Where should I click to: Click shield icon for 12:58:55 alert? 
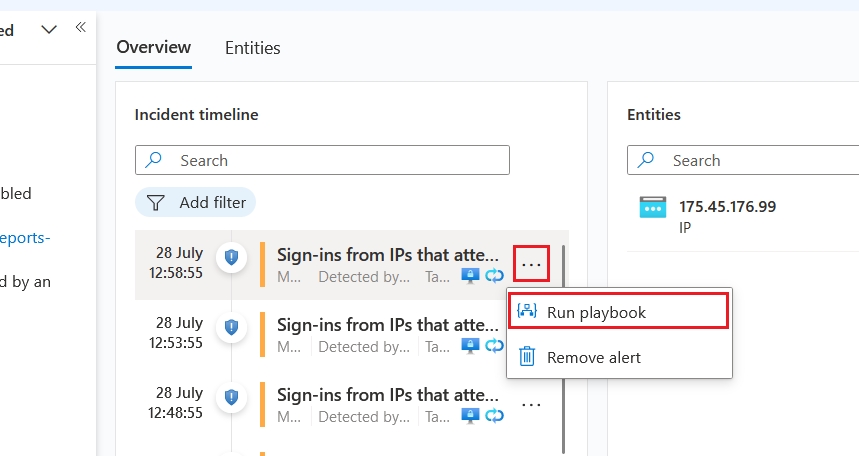[232, 257]
